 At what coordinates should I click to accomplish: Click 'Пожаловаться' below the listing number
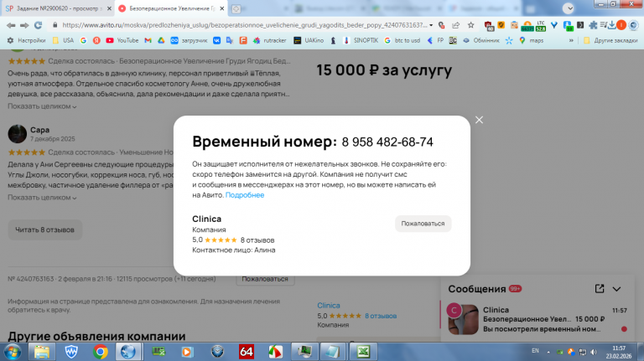pos(265,279)
